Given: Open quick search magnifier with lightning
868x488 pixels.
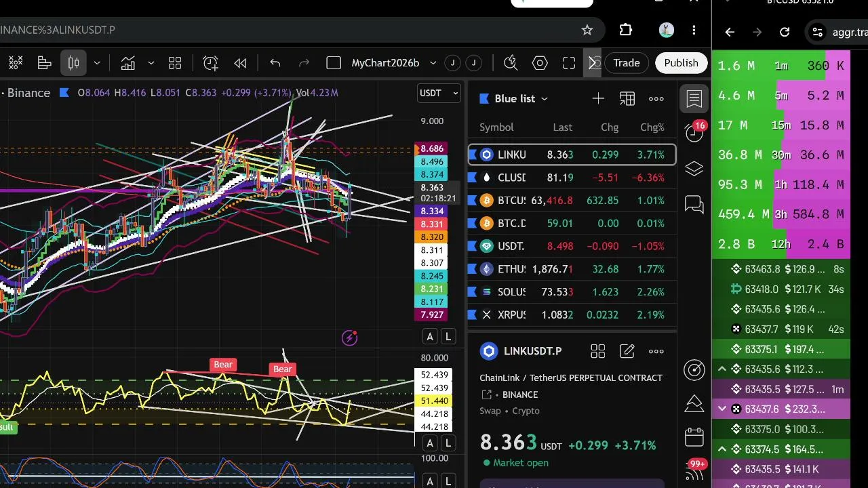Looking at the screenshot, I should [x=511, y=63].
